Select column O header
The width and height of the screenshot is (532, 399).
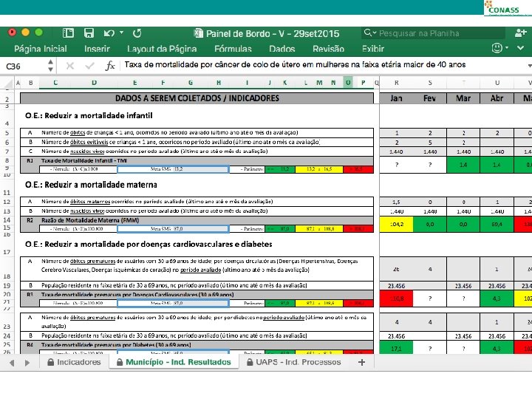pyautogui.click(x=348, y=83)
